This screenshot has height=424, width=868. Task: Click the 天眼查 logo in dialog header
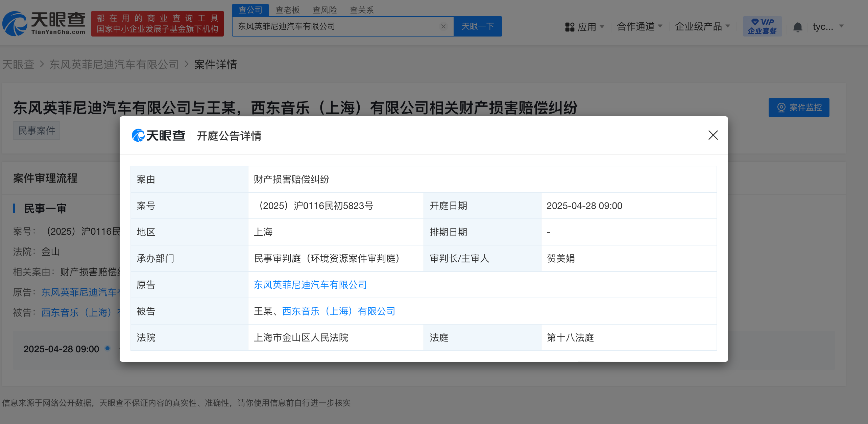click(158, 136)
